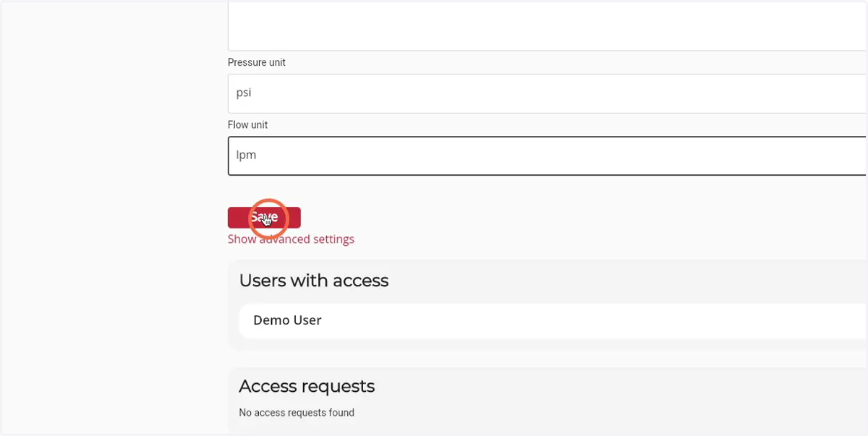Click the Pressure unit label
868x436 pixels.
[x=257, y=63]
